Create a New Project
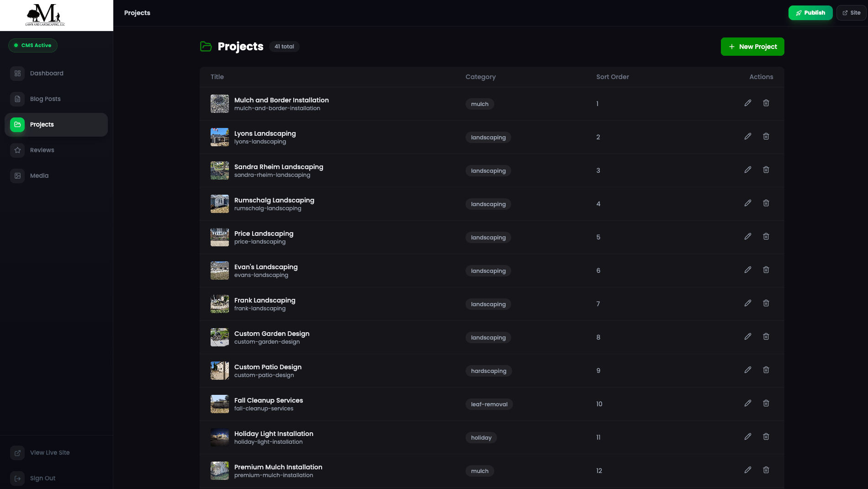 pos(752,46)
